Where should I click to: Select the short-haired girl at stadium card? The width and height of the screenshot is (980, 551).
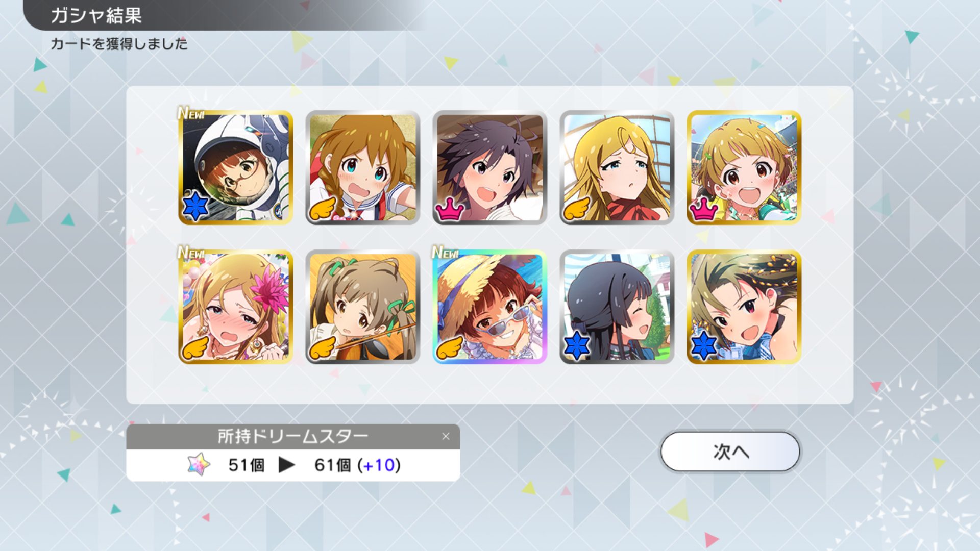pyautogui.click(x=744, y=167)
